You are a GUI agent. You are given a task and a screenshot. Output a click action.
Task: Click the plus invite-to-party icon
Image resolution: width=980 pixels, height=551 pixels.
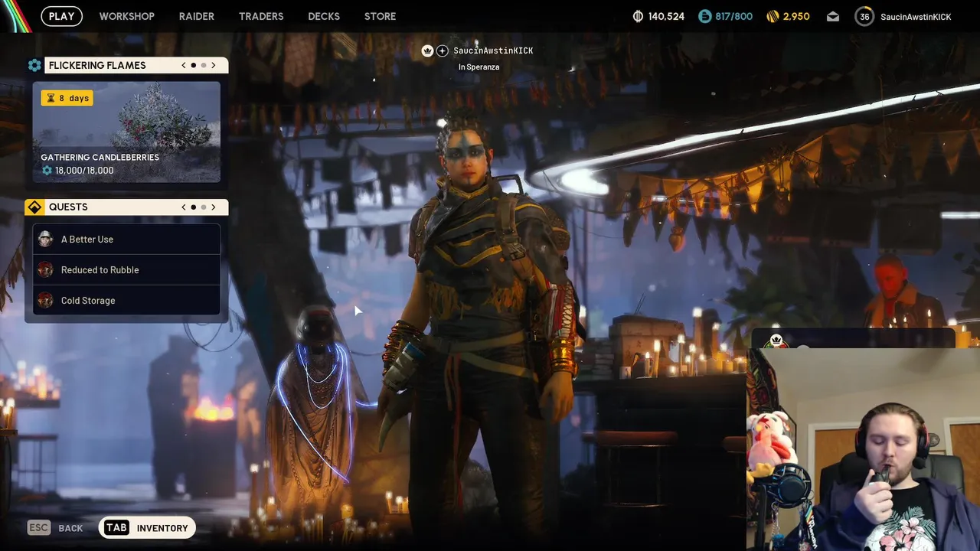coord(443,51)
